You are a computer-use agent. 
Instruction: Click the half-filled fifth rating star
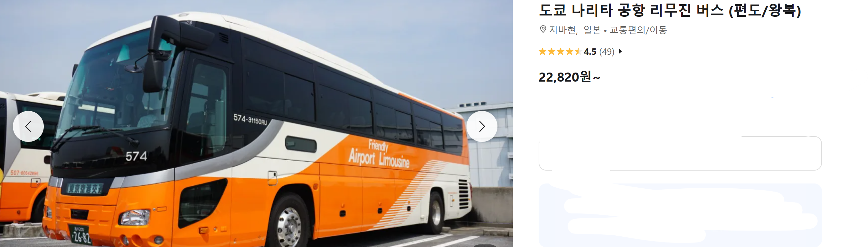pos(578,52)
